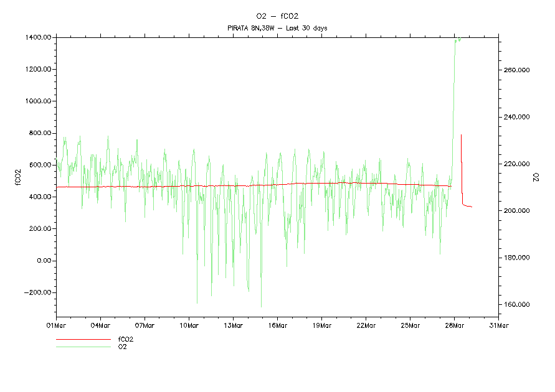Click the green O2 legend line
Viewport: 555px width, 392px height.
(83, 347)
